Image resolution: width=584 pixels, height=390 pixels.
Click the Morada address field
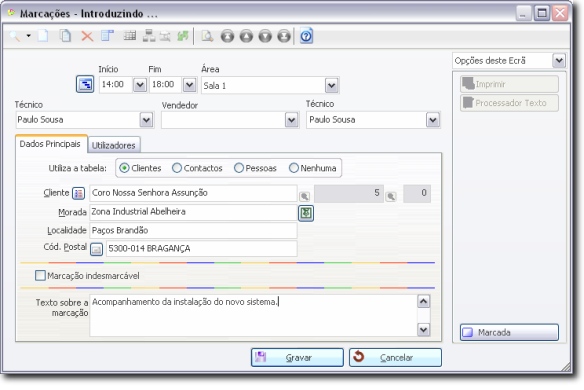tap(193, 212)
